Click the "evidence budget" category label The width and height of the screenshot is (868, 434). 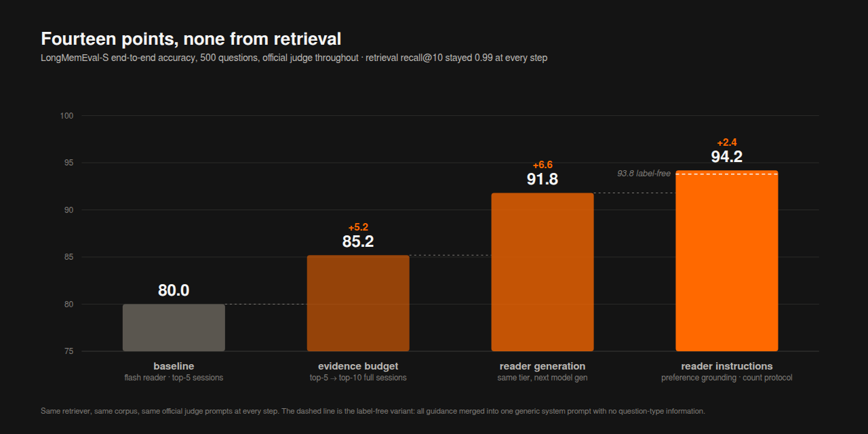coord(358,366)
